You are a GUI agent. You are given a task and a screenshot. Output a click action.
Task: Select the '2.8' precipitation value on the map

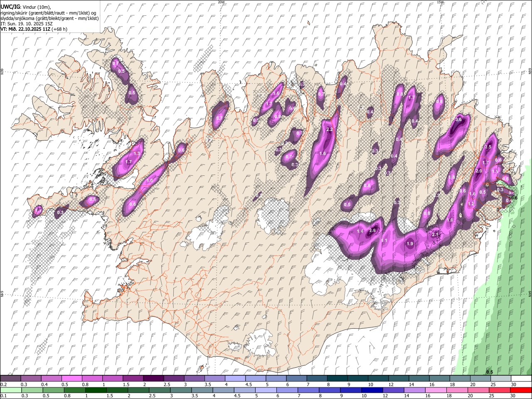372,231
